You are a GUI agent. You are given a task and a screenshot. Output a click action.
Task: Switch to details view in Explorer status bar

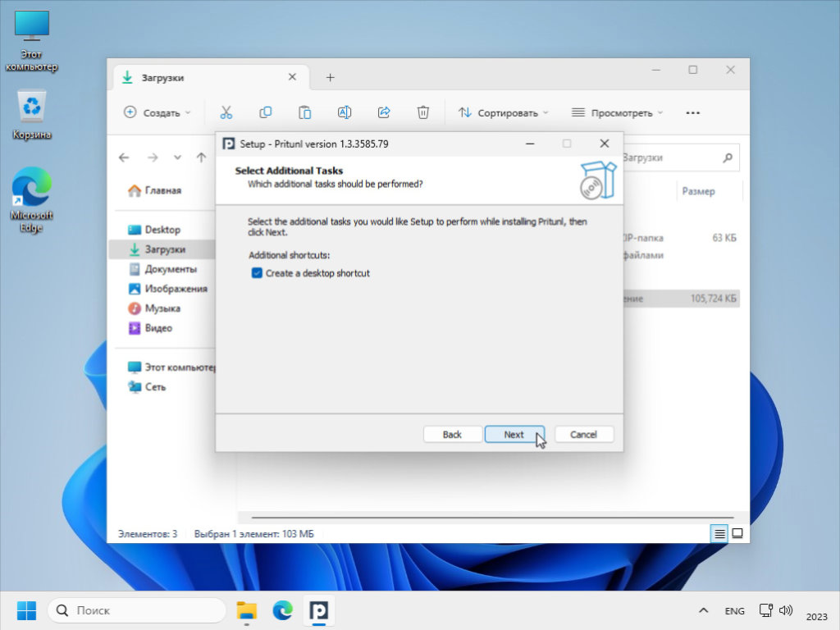point(719,533)
